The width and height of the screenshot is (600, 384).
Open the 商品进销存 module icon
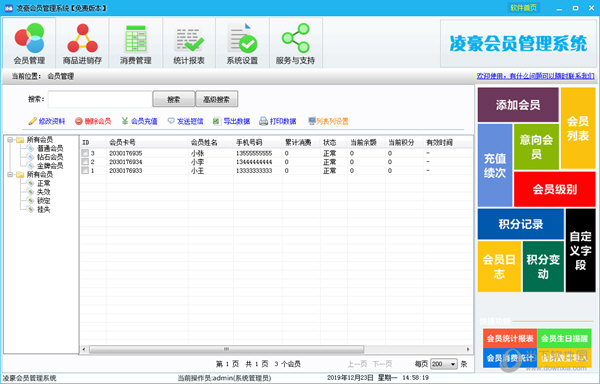(82, 43)
